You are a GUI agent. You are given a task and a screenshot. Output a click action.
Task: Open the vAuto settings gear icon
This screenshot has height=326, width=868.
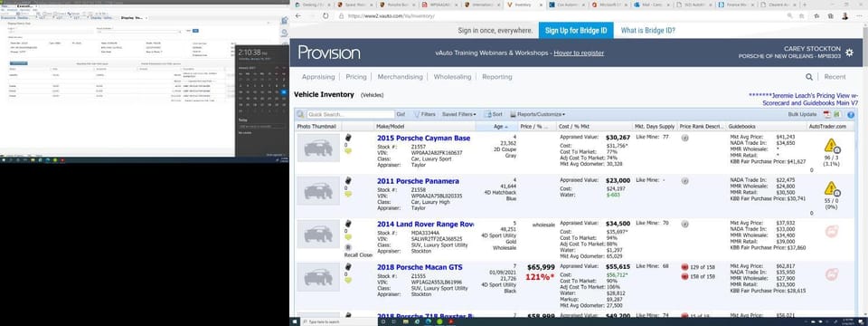849,53
